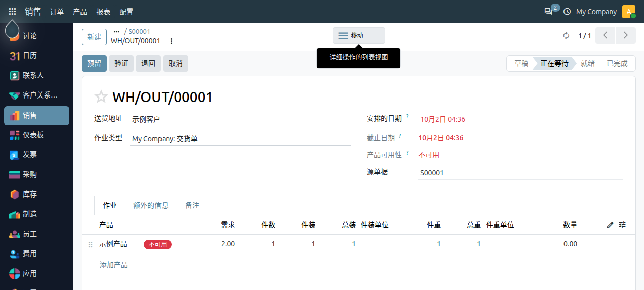This screenshot has width=644, height=290.
Task: Switch to the 额外的信息 tab
Action: (151, 205)
